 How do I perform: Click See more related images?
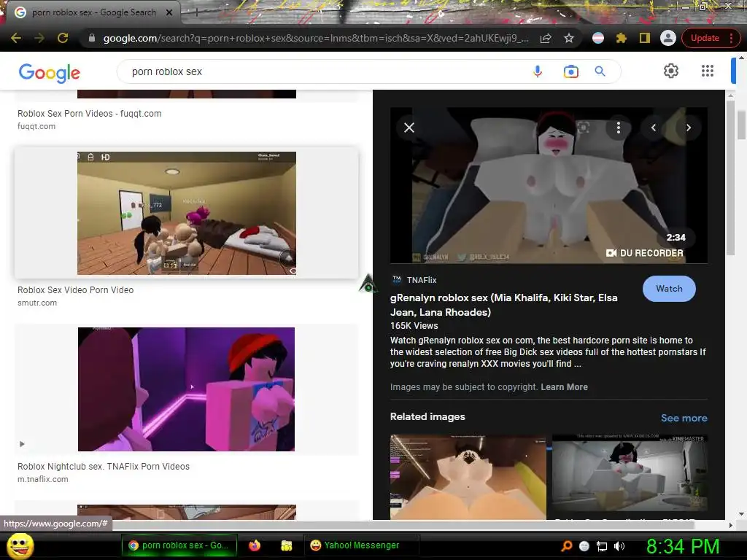click(684, 418)
